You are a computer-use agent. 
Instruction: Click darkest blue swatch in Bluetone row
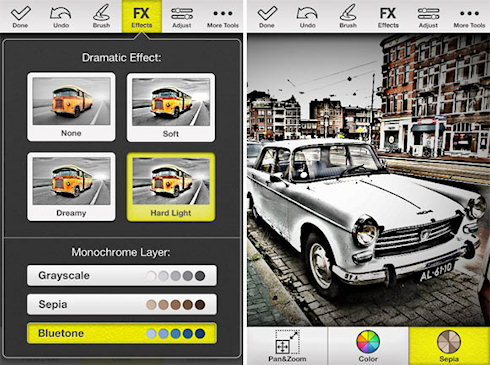click(200, 333)
